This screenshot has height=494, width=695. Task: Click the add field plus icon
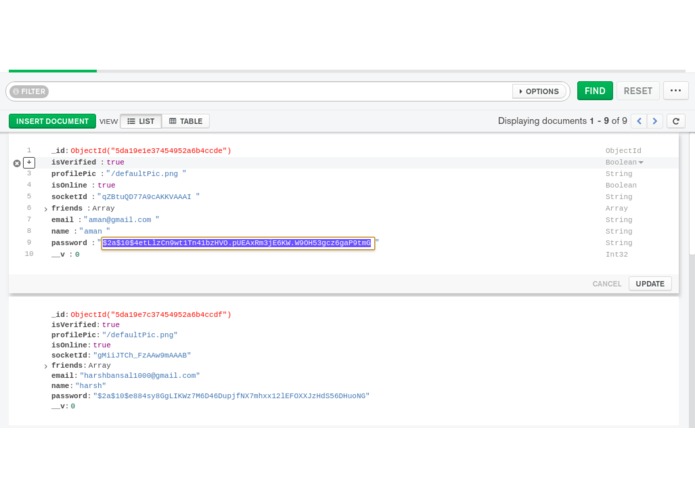click(29, 163)
